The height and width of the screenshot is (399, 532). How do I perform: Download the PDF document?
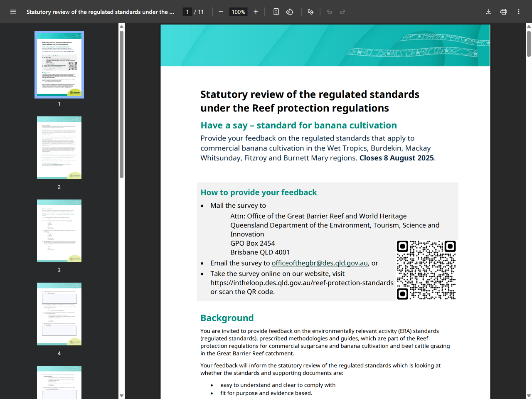489,12
